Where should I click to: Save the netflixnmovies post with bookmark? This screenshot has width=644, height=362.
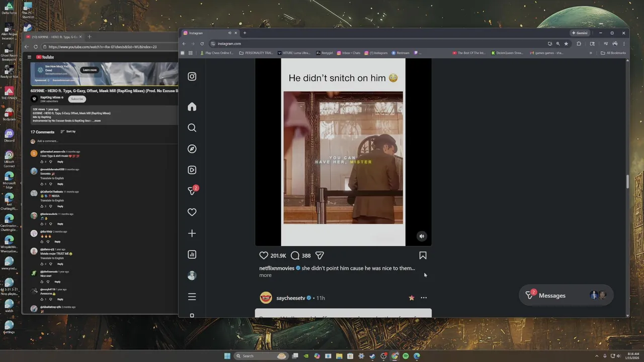pyautogui.click(x=423, y=255)
